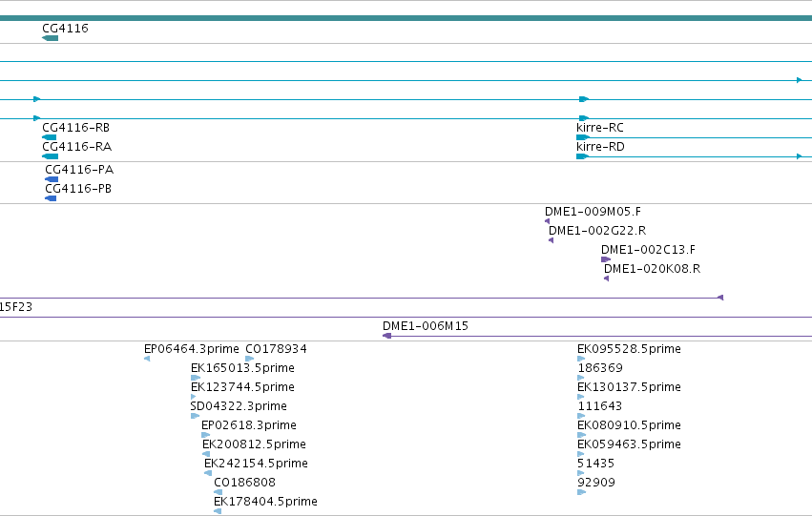Select the CG4116-RB transcript glyph
The image size is (812, 516).
click(50, 137)
